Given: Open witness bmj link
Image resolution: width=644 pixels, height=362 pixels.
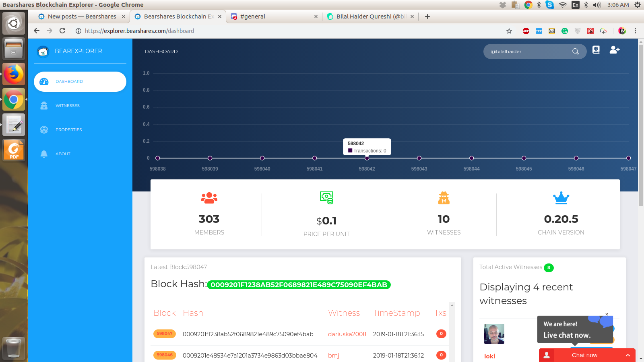Looking at the screenshot, I should point(334,356).
